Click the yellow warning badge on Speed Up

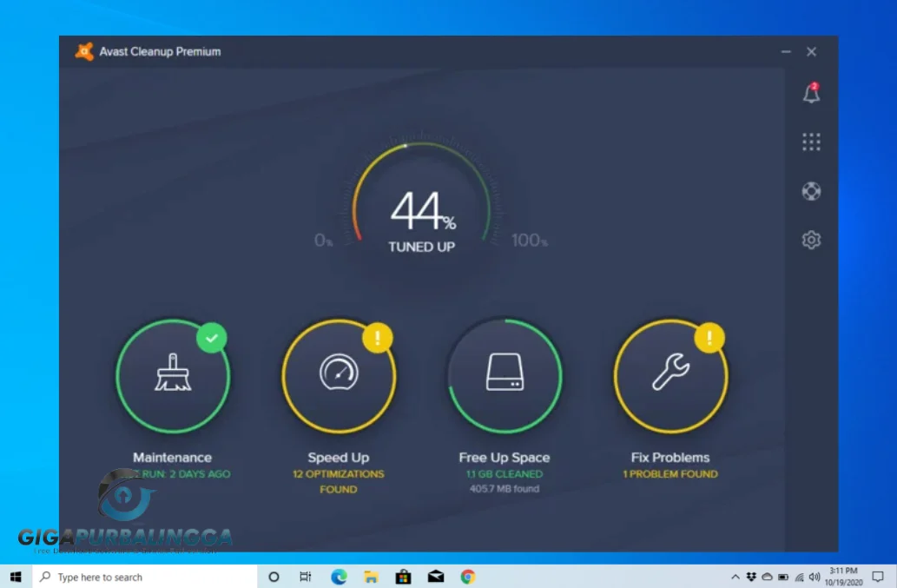378,338
